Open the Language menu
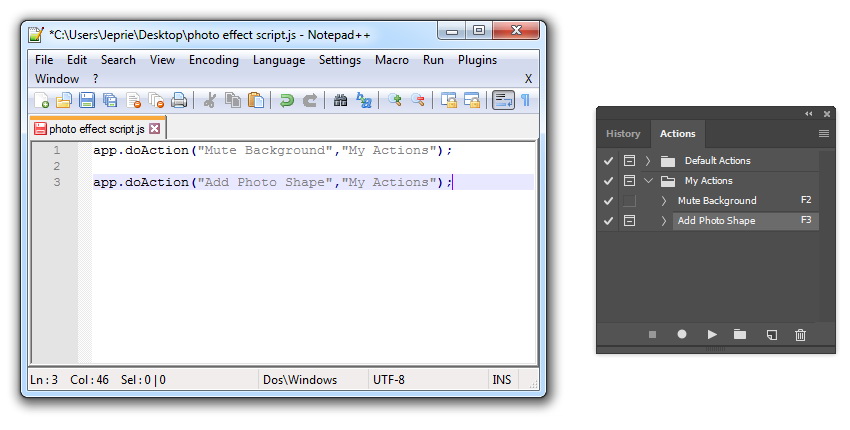 (x=279, y=60)
